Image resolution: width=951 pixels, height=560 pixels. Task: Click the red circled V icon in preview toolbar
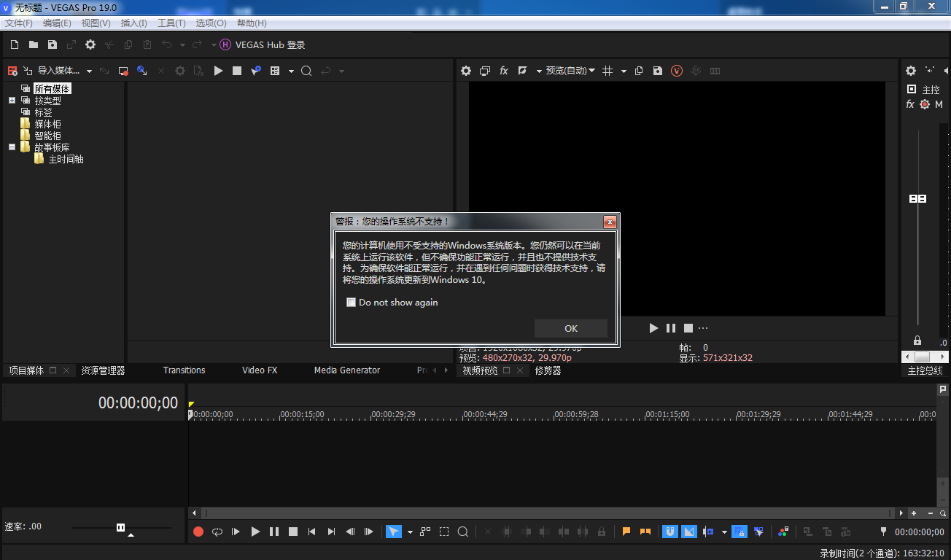click(x=677, y=71)
